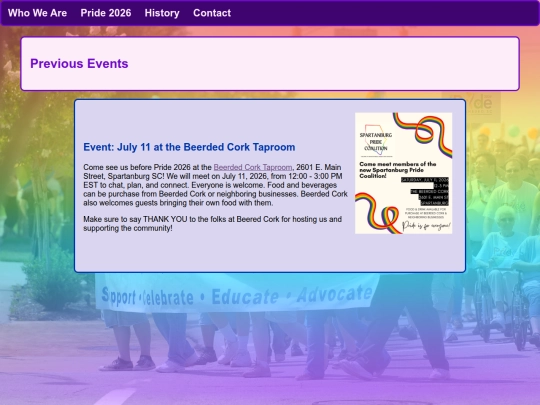Click the Previous Events heading
Screen dimensions: 540x405
[79, 64]
